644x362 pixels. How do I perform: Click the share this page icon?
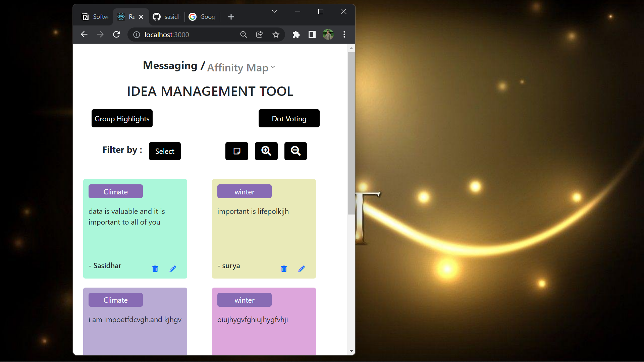(260, 35)
